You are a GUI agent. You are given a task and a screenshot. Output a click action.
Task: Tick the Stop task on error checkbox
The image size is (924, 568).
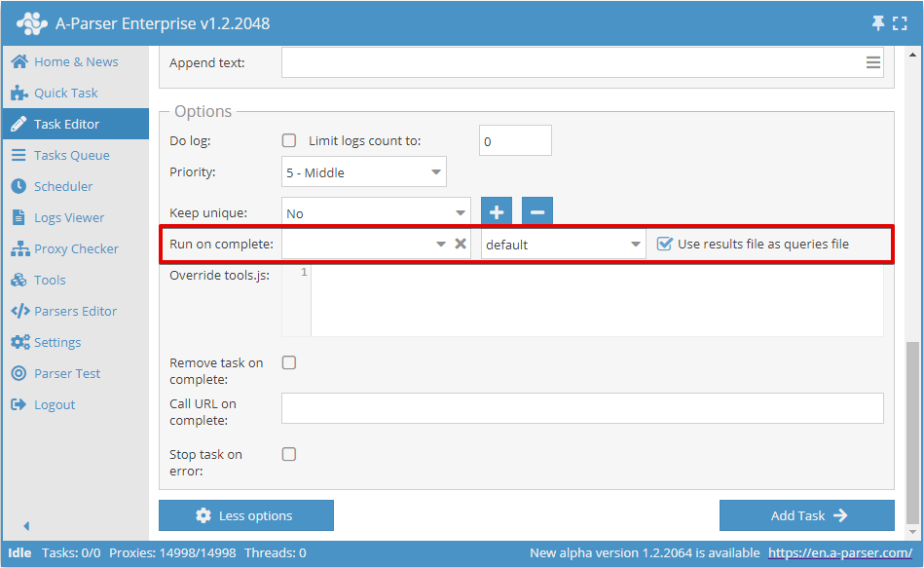click(x=289, y=454)
